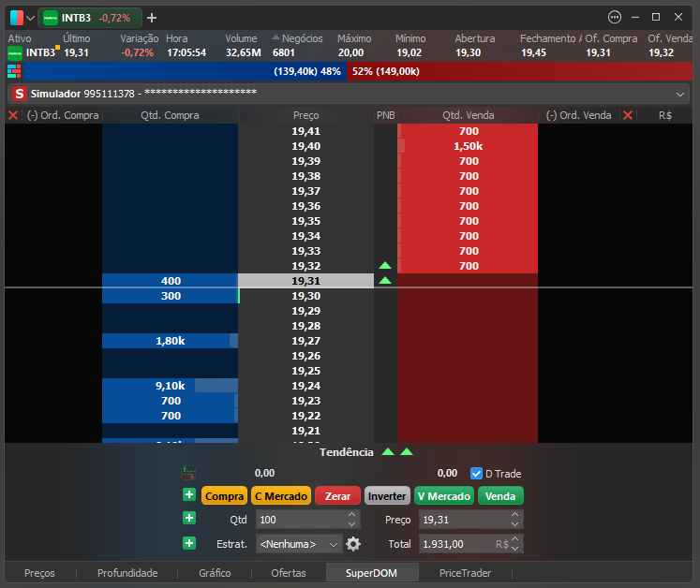This screenshot has height=588, width=700.
Task: Switch to the PriceTrader tab
Action: pyautogui.click(x=465, y=573)
